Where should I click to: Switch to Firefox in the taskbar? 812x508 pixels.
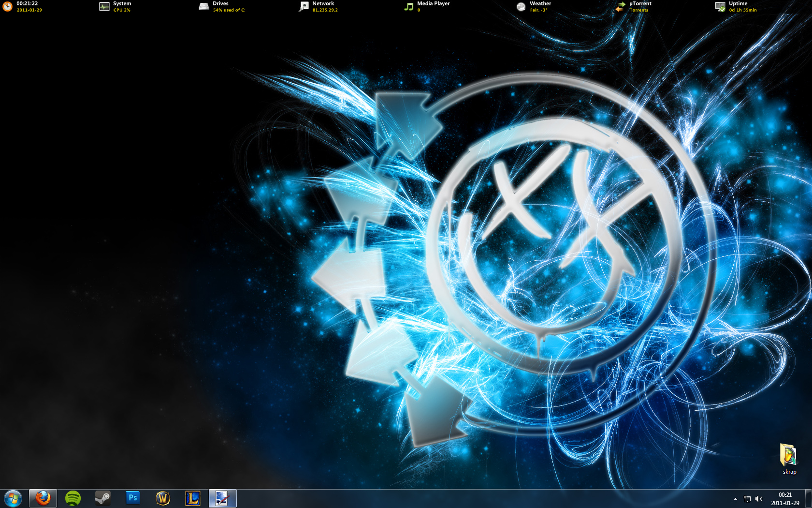pos(43,498)
